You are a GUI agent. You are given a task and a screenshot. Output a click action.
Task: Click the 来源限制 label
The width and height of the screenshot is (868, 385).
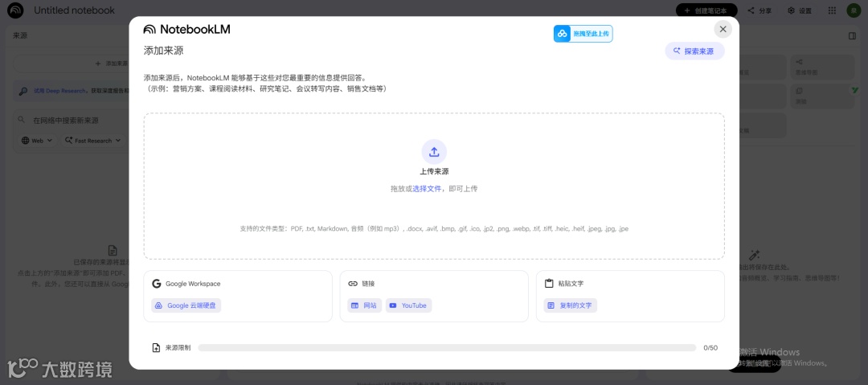[x=178, y=348]
